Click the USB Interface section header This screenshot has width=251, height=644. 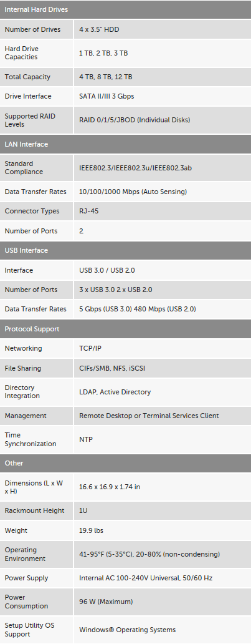tap(126, 250)
